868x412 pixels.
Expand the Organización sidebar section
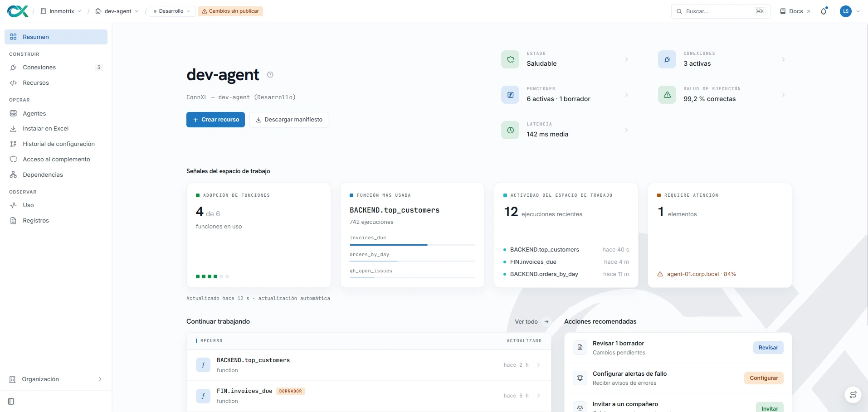(56, 379)
